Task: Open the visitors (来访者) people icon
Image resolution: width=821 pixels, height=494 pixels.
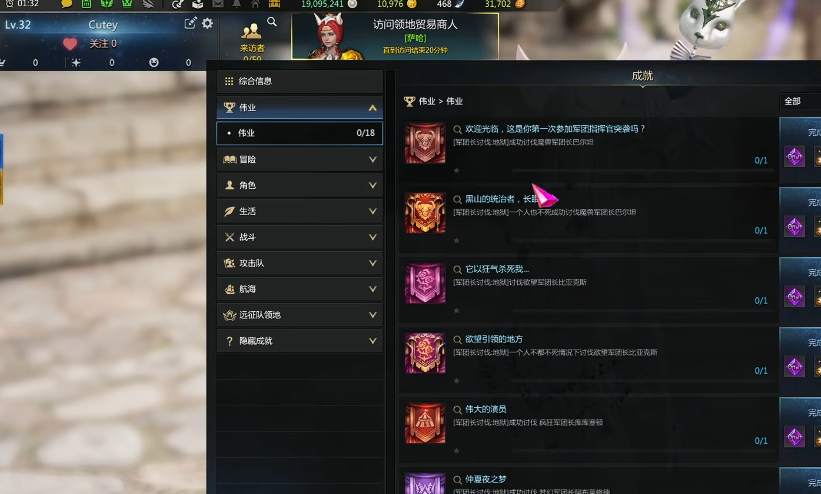Action: point(251,31)
